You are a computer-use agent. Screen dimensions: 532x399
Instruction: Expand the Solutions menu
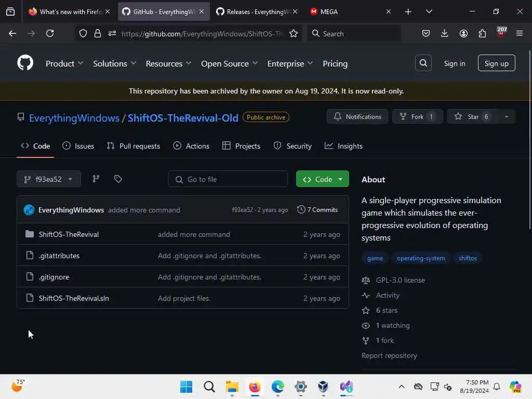(x=115, y=63)
